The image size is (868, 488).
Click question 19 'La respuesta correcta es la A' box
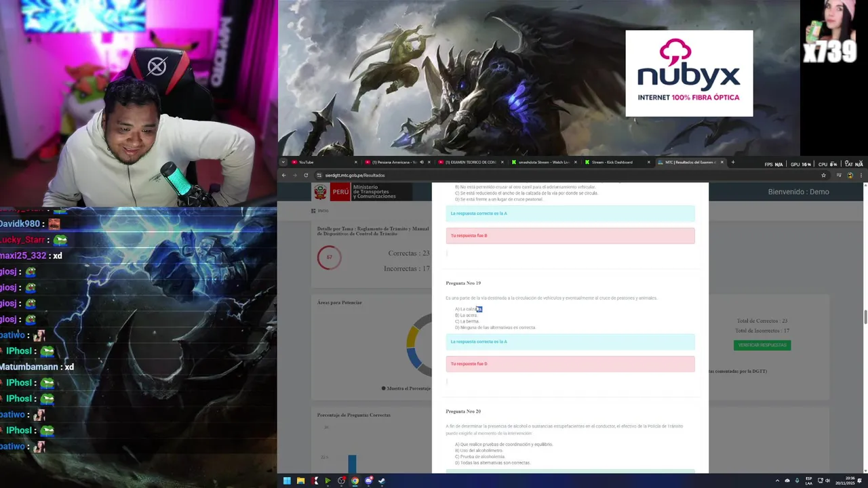point(570,342)
